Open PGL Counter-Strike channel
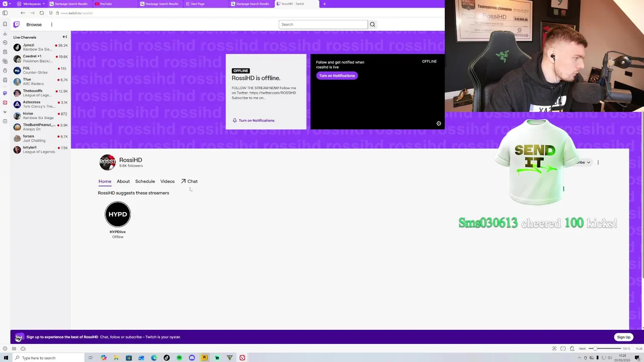This screenshot has width=644, height=362. tap(41, 70)
